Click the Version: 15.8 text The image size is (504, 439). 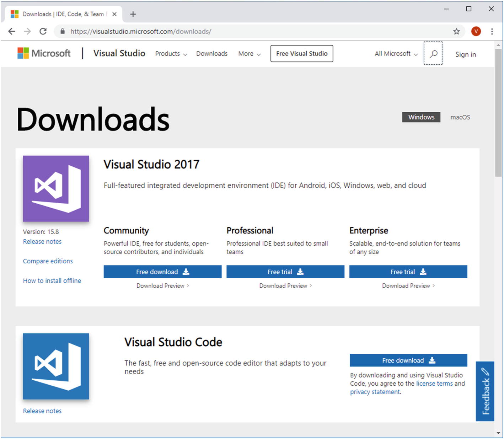pyautogui.click(x=41, y=232)
